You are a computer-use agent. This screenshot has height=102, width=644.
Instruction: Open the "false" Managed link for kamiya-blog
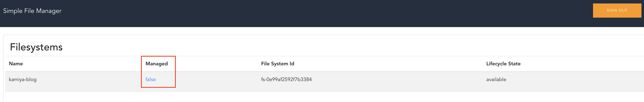[x=151, y=79]
